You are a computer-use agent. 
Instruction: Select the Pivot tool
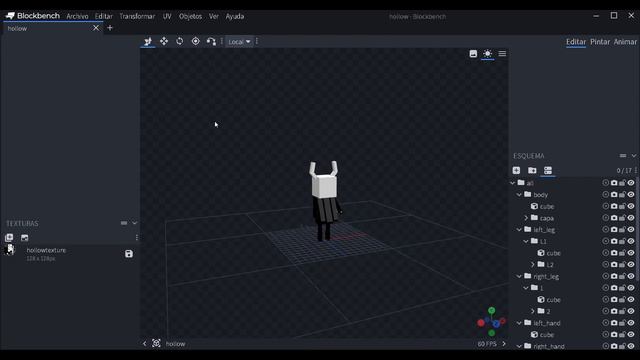click(196, 41)
